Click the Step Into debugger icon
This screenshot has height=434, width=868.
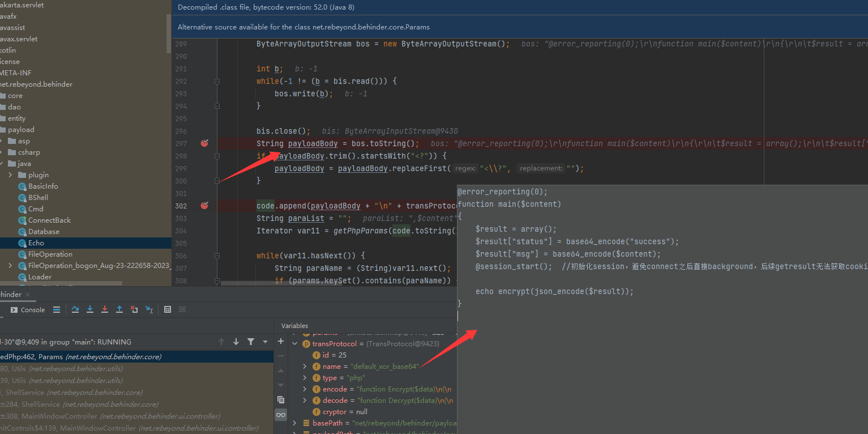(x=90, y=309)
